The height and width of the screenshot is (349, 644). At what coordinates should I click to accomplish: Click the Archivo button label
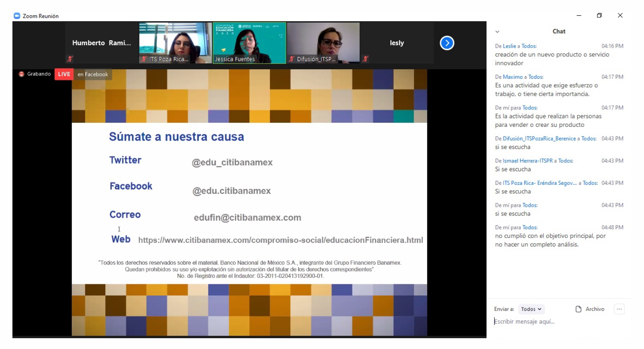pos(595,309)
